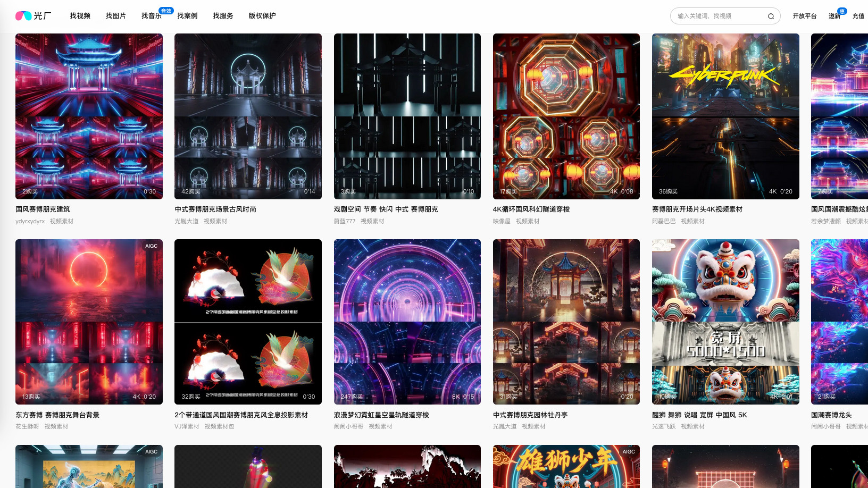Click 视频素材 tag next to 光速飞跃
868x488 pixels.
692,426
